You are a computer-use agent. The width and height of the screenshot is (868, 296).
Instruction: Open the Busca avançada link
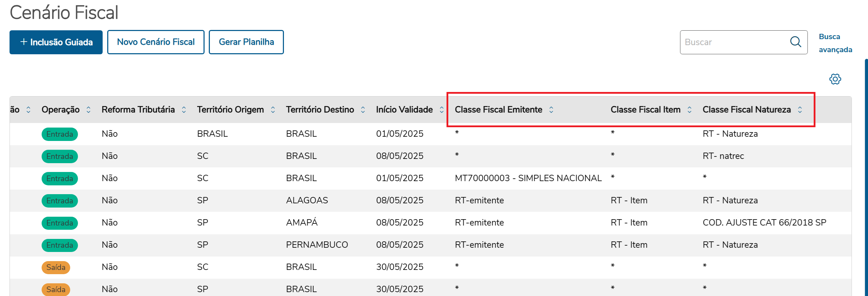835,43
